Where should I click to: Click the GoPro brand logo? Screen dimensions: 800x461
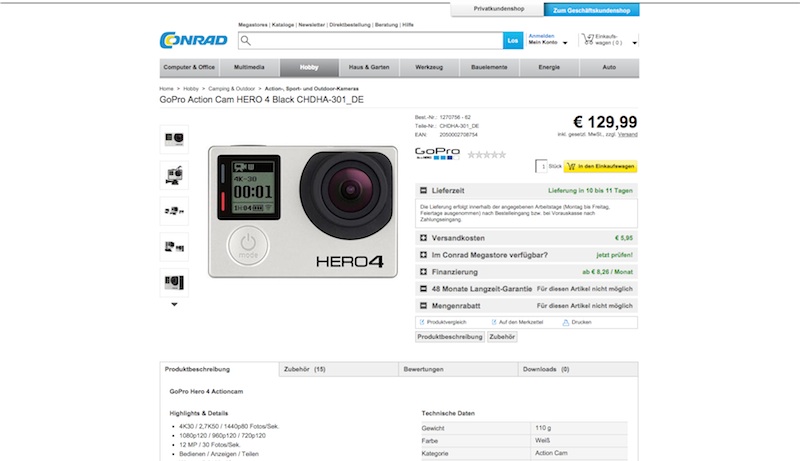pos(437,153)
